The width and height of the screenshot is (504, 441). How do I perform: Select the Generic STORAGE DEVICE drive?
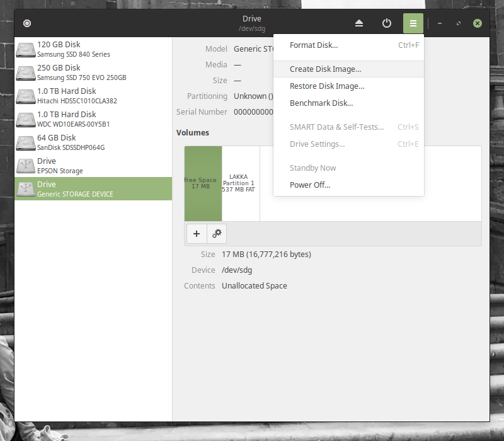[x=93, y=189]
